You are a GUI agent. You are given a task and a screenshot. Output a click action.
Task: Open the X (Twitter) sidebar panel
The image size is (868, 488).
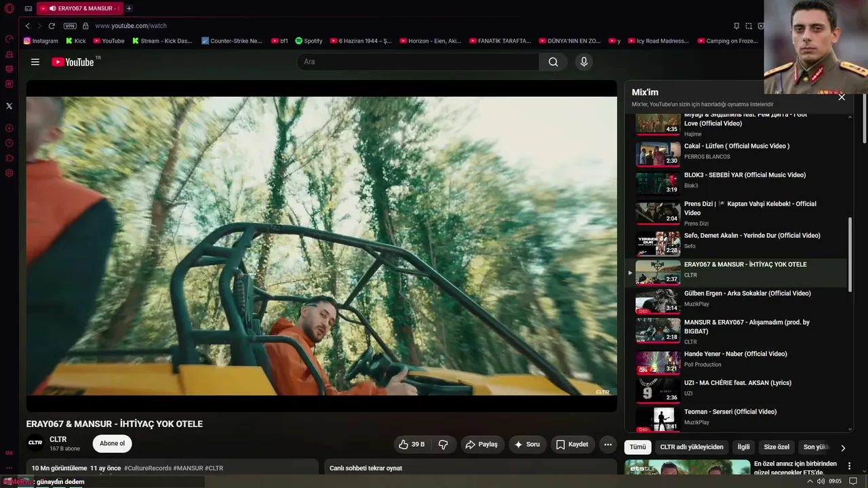pos(9,106)
